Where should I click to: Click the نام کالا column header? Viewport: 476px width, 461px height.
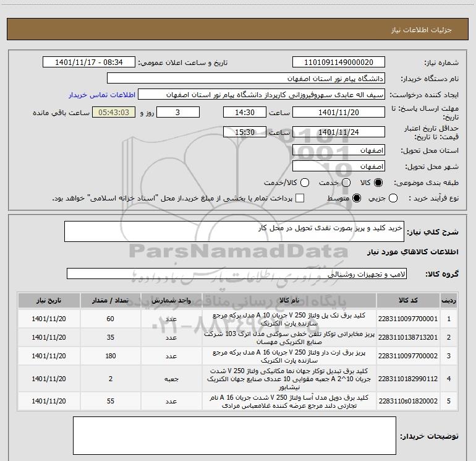(289, 300)
